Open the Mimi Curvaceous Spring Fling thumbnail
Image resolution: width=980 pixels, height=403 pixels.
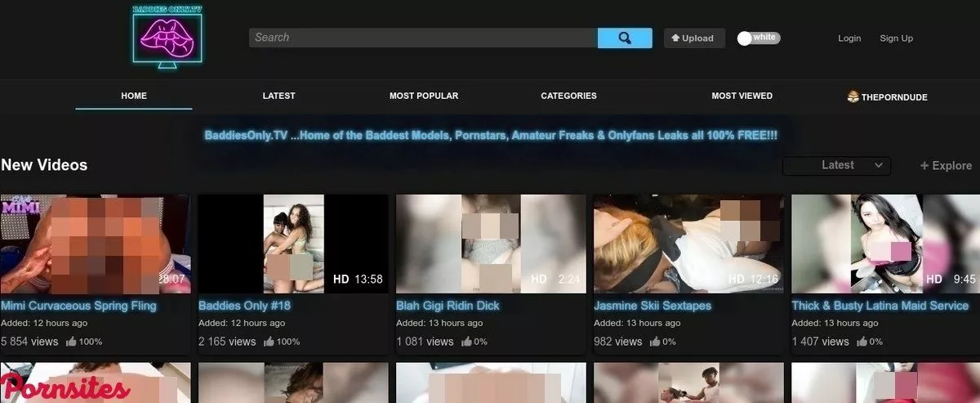(x=95, y=244)
